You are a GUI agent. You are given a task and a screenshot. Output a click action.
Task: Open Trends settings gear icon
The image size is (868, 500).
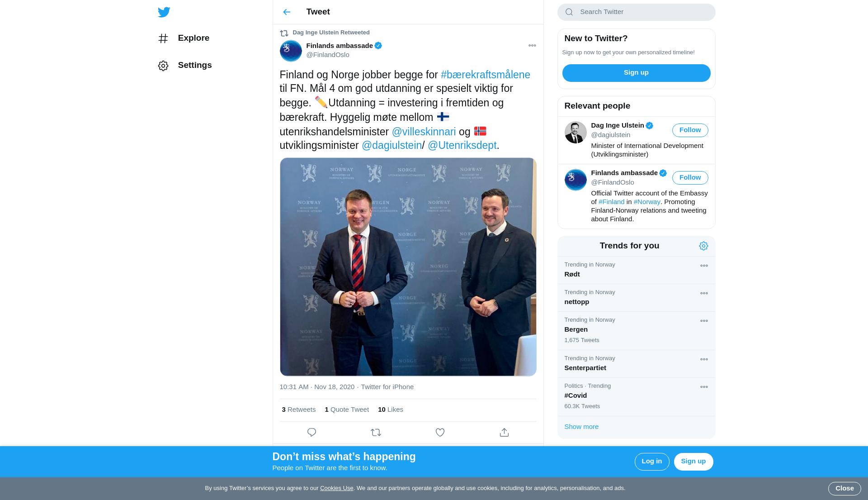tap(703, 246)
